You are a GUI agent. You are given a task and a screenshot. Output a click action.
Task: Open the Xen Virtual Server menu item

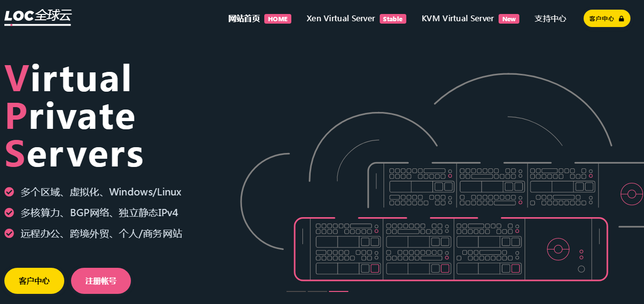[x=356, y=19]
